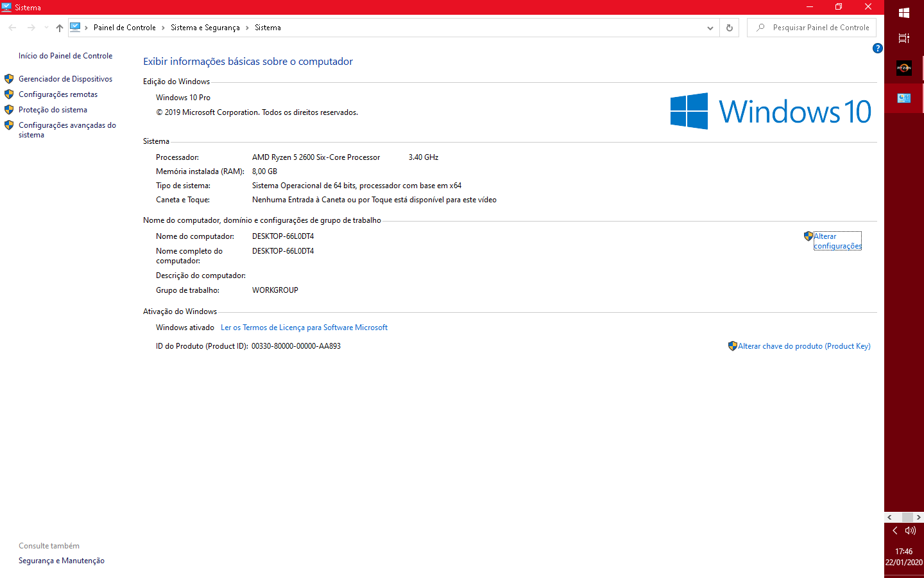Click shield icon beside Configurações remotas
The image size is (924, 578).
tap(9, 94)
